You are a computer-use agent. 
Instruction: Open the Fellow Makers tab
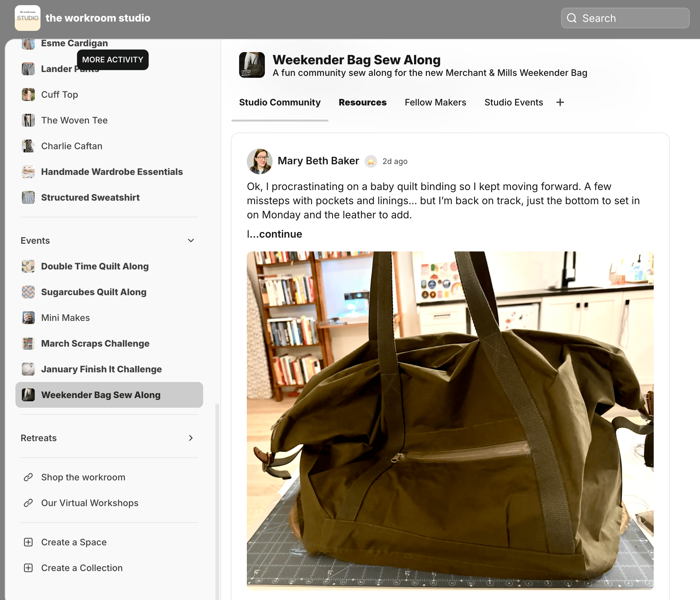tap(435, 102)
